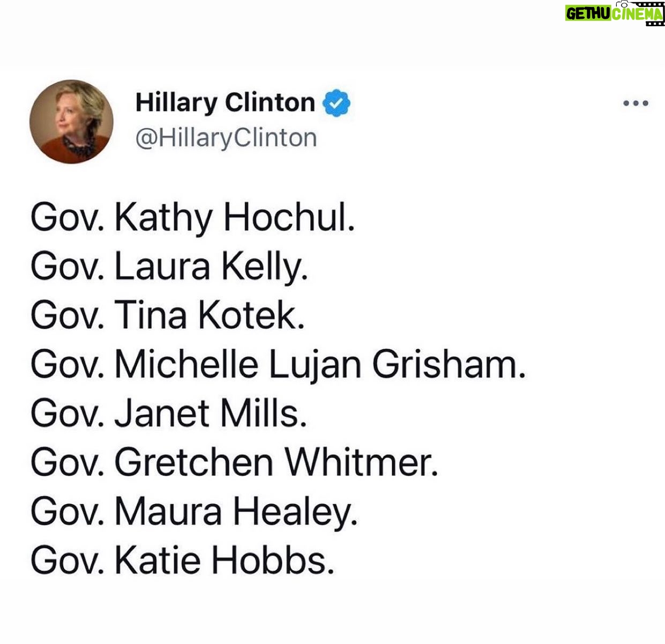The width and height of the screenshot is (665, 644).
Task: Select the line Gov. Katie Hobbs
Action: click(183, 560)
